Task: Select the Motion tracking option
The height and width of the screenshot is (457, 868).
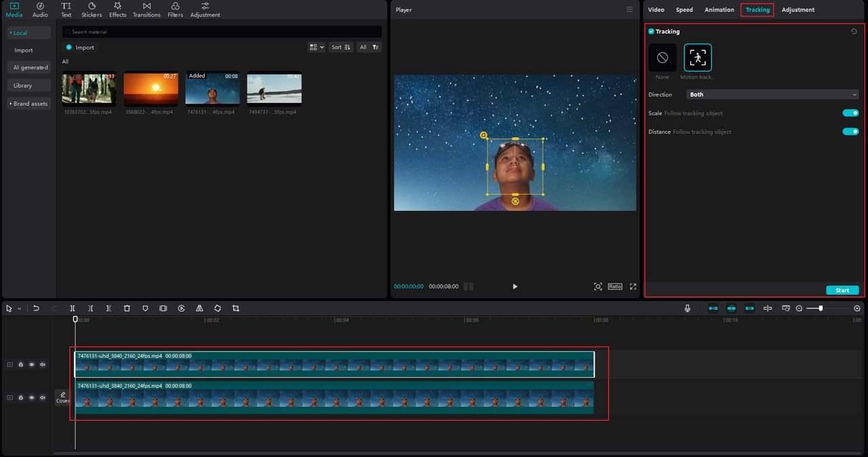Action: [x=698, y=58]
